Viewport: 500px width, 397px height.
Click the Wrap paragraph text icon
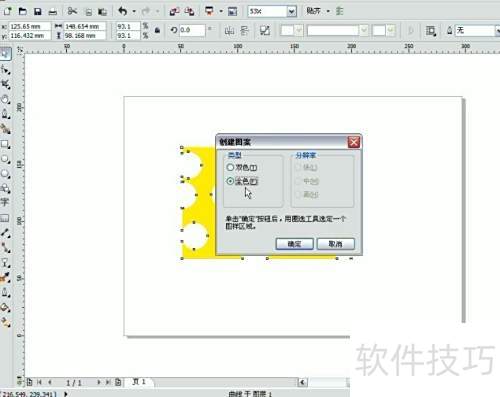pyautogui.click(x=431, y=31)
